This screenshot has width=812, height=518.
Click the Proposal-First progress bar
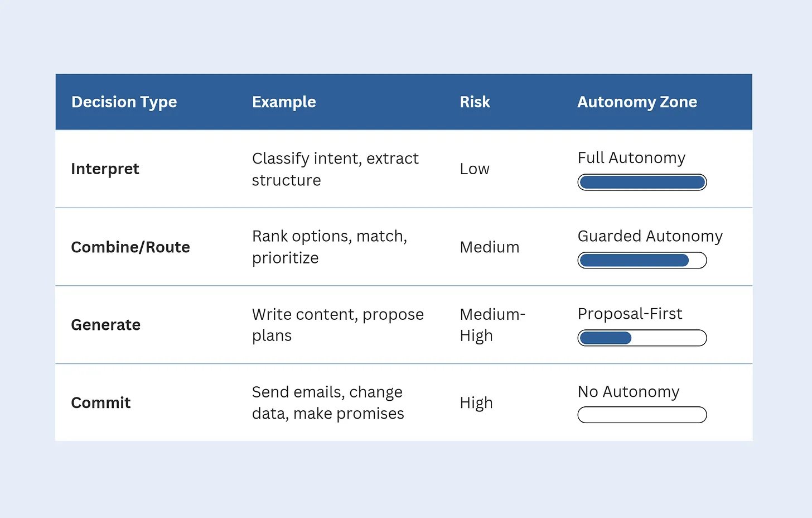(x=642, y=338)
